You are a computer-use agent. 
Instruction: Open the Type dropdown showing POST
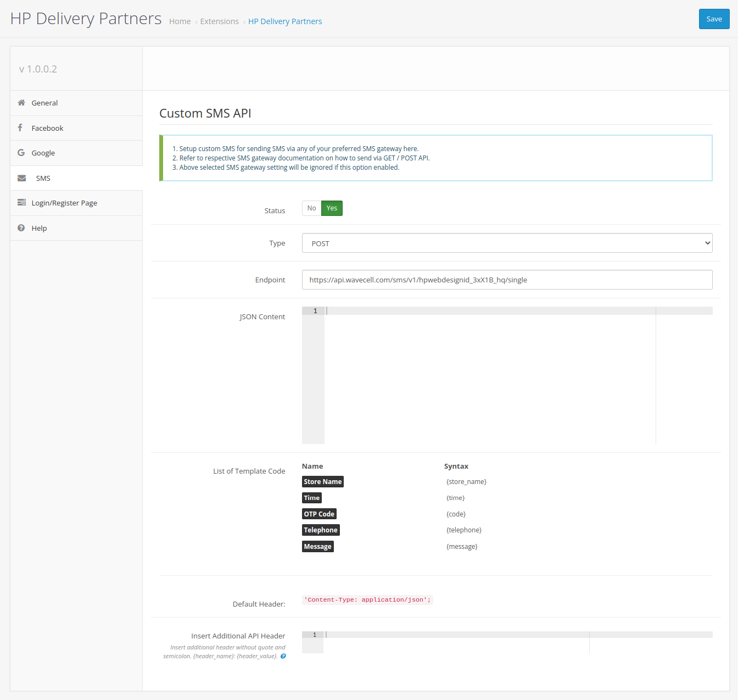tap(507, 243)
